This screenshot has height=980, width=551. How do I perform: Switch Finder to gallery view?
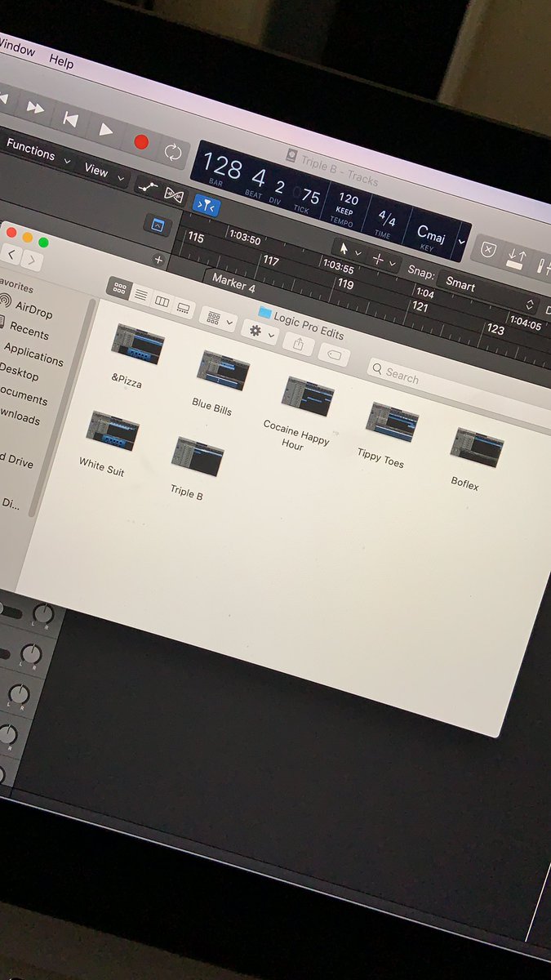click(184, 309)
